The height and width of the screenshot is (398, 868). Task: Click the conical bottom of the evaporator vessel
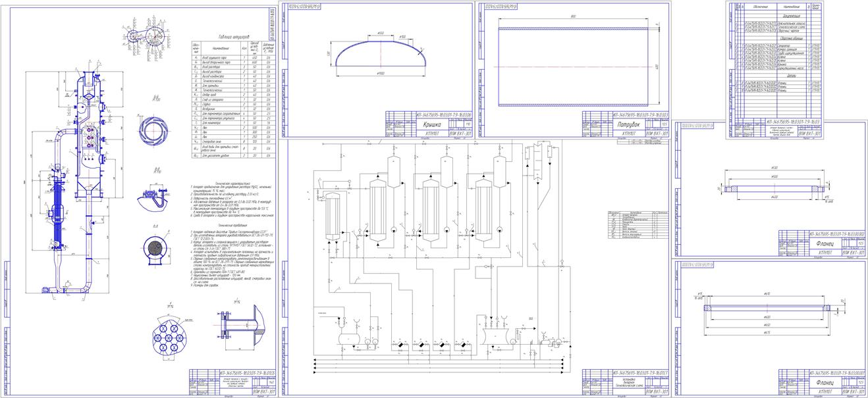(x=90, y=184)
